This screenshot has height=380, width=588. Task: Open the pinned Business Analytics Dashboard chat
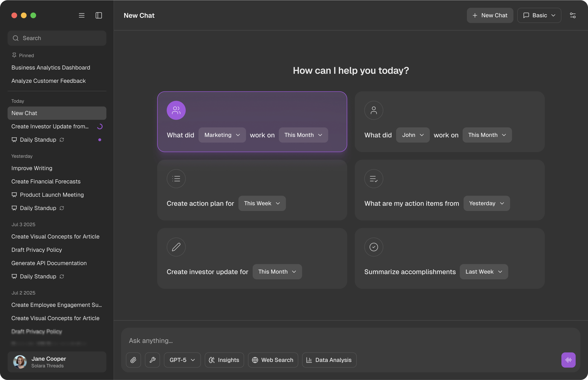tap(51, 67)
